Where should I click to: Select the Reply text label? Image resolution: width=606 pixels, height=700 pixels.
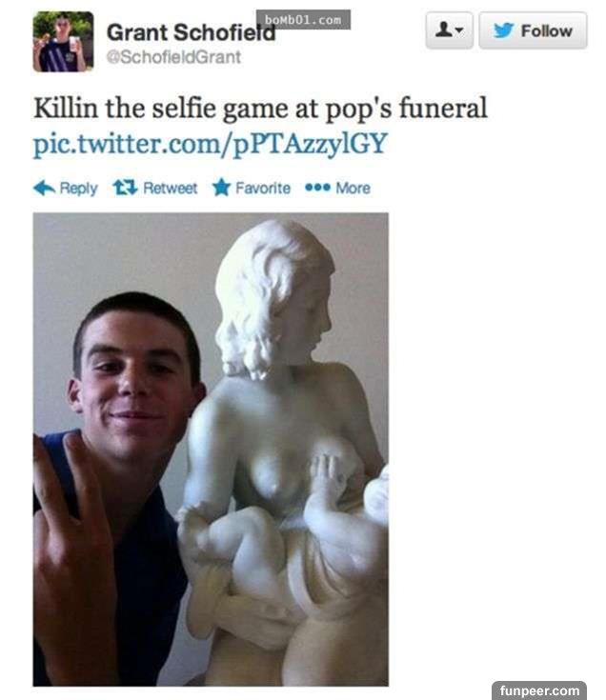(x=78, y=188)
